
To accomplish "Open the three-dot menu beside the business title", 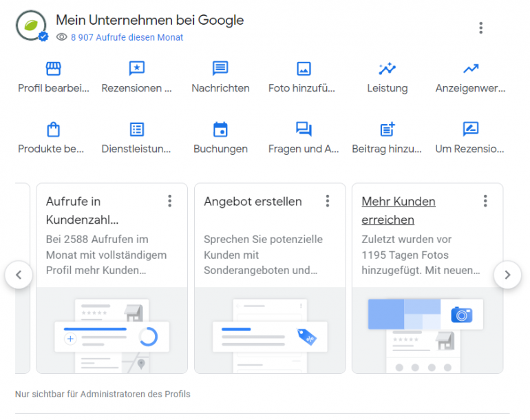I will [x=480, y=28].
